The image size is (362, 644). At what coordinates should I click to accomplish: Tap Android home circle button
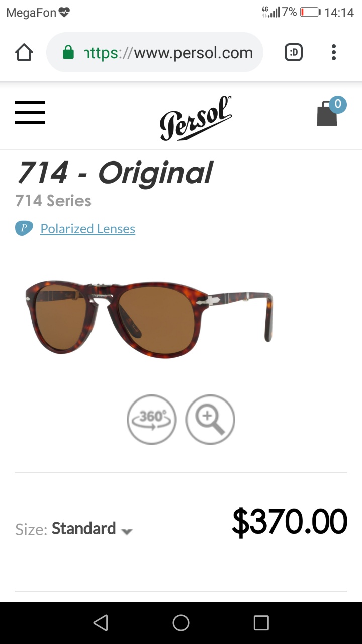(x=181, y=623)
